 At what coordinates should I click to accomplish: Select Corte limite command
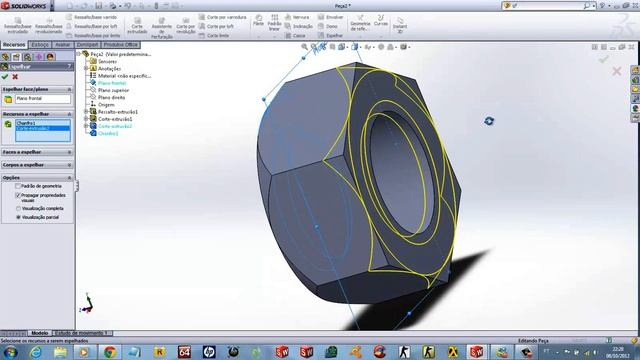click(x=214, y=36)
